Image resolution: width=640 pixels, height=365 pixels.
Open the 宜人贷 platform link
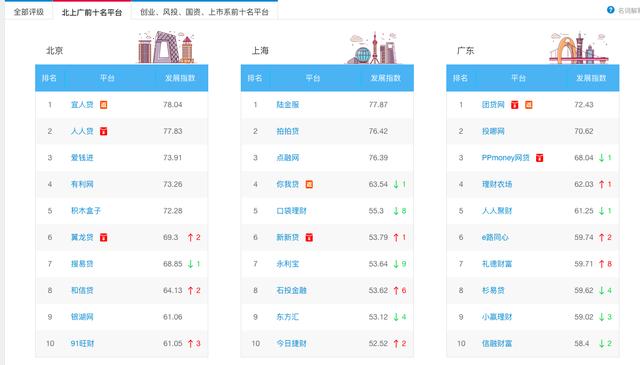pos(82,105)
